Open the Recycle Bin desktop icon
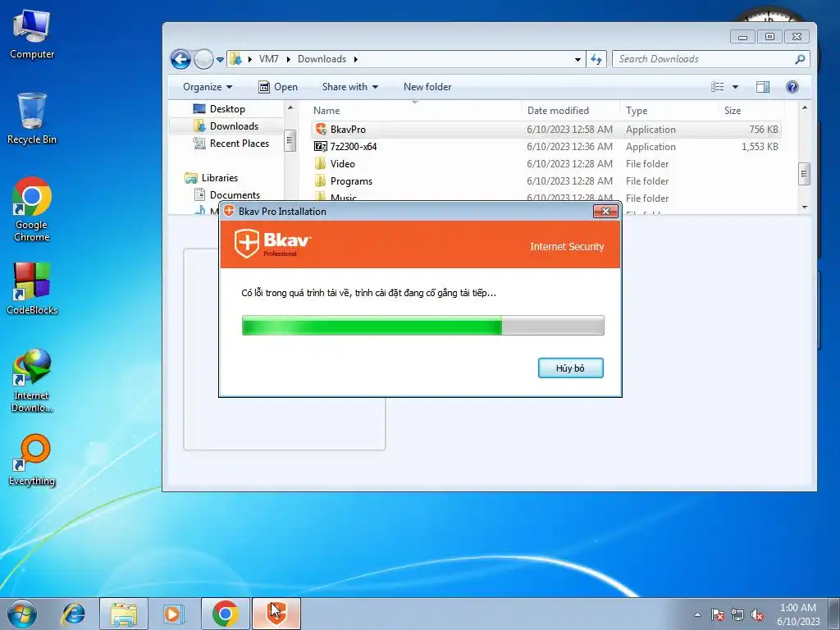The image size is (840, 630). (32, 118)
